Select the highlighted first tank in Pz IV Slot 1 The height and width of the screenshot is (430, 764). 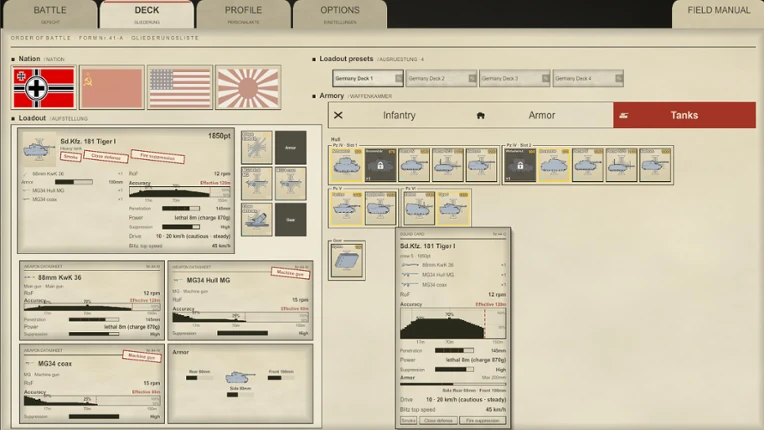tap(347, 165)
